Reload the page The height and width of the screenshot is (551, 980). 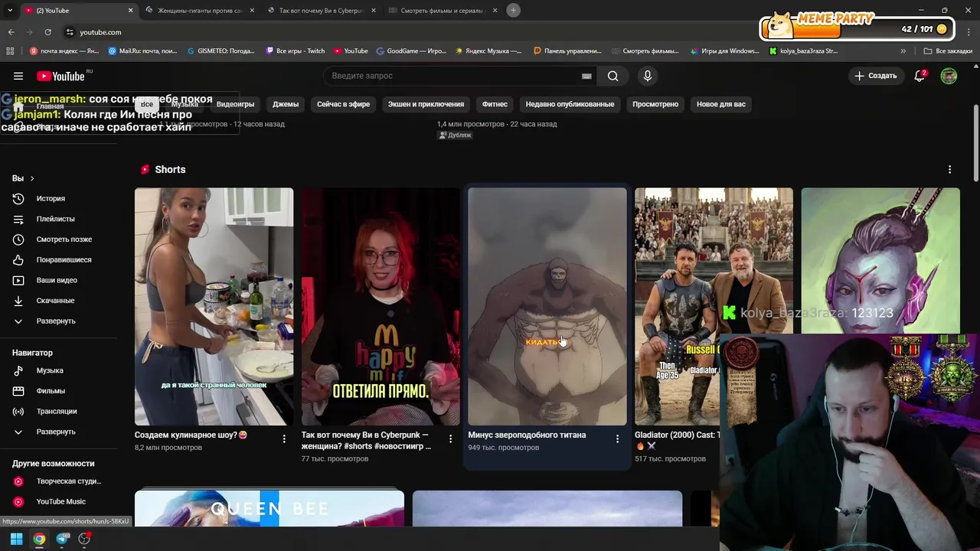[x=47, y=32]
